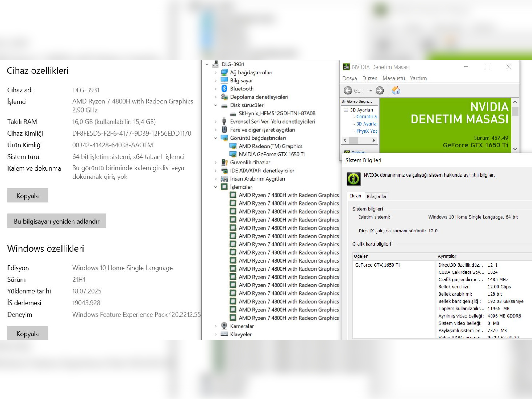The image size is (532, 399).
Task: Click the IDE ATA/ATAPI denetleyiciler icon
Action: [224, 171]
